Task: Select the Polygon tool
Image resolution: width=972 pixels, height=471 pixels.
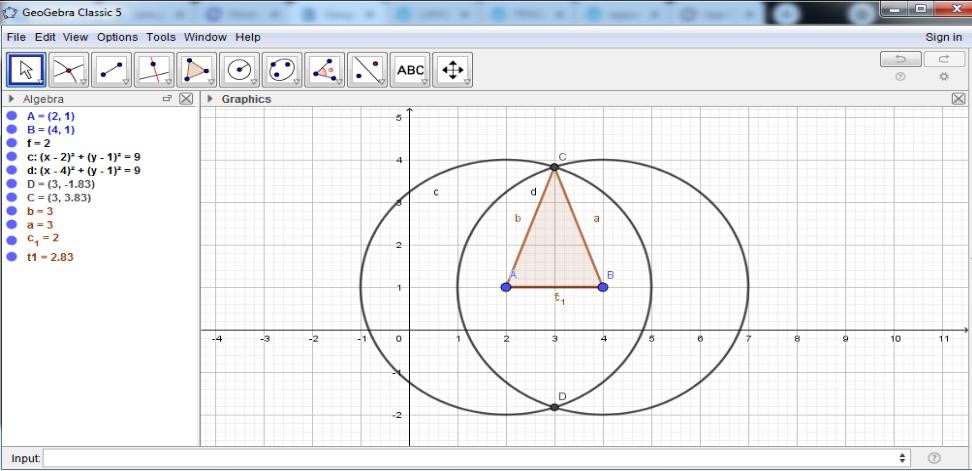Action: pyautogui.click(x=196, y=70)
